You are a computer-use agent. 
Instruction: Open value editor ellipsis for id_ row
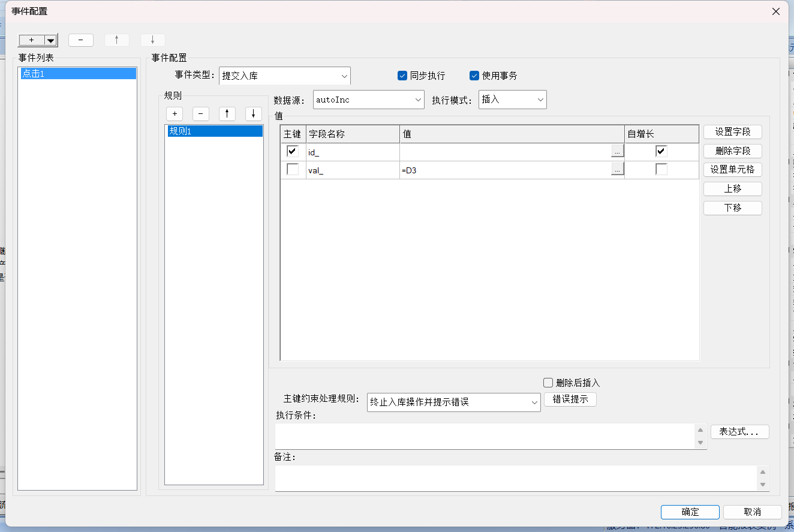click(617, 152)
